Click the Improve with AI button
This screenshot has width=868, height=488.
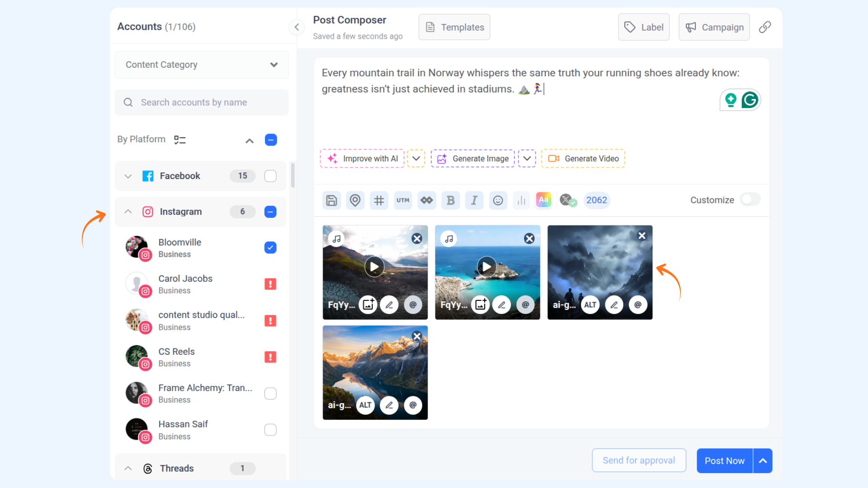pos(363,159)
